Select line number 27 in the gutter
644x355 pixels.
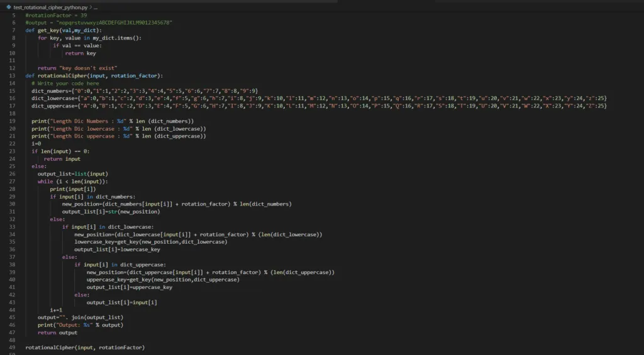(x=13, y=182)
